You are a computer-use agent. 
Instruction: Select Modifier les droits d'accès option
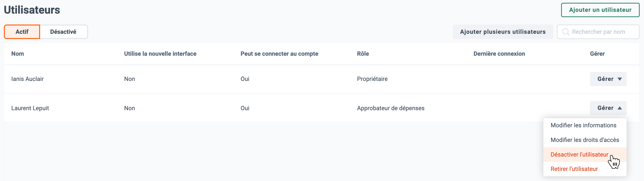(585, 140)
